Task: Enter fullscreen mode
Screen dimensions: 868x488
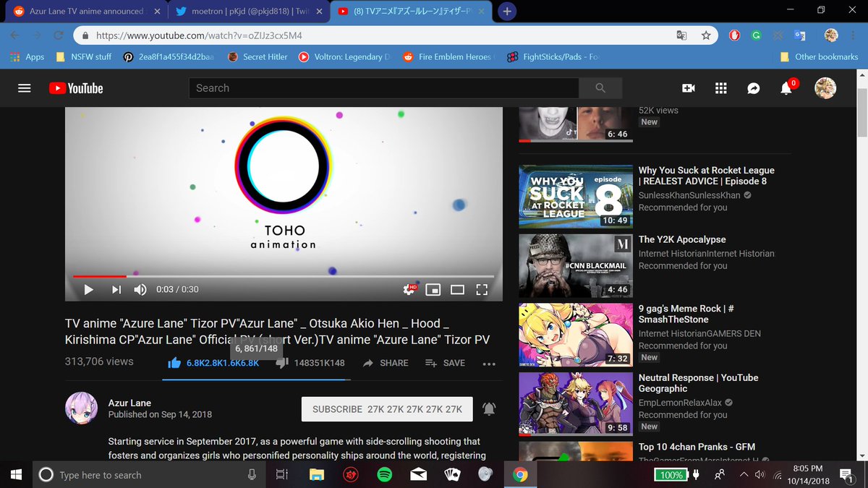Action: 482,290
